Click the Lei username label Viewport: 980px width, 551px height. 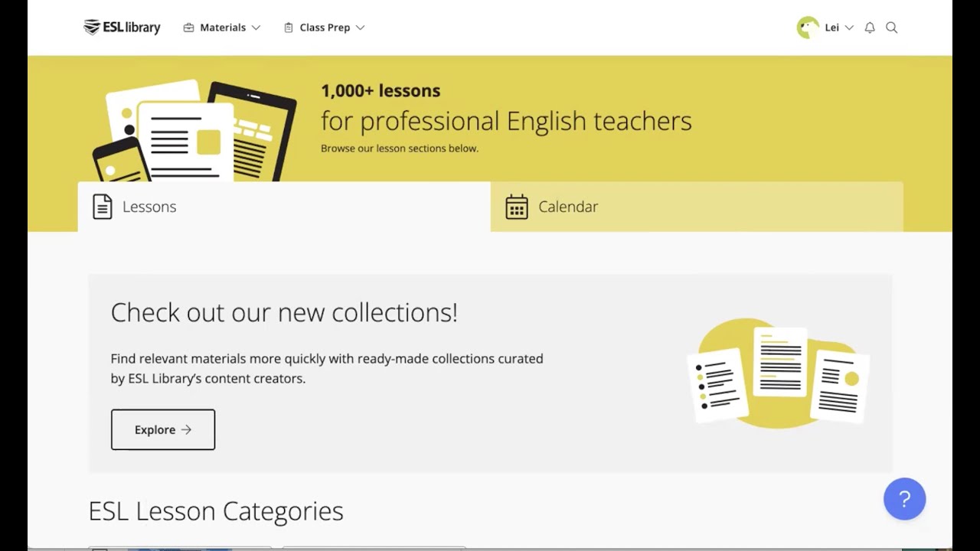(831, 28)
